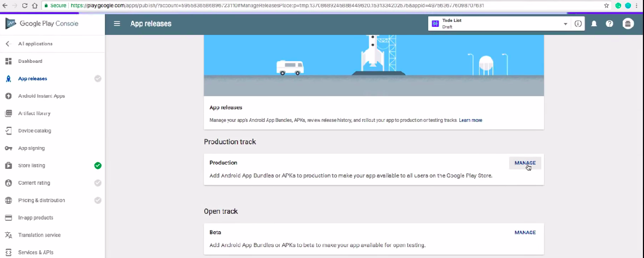Open the Learn more link
This screenshot has height=258, width=644.
point(470,120)
